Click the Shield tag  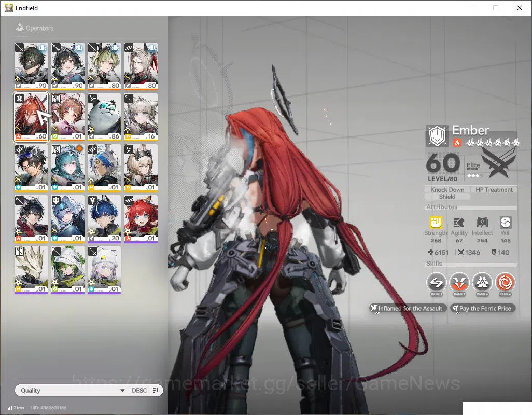point(447,197)
